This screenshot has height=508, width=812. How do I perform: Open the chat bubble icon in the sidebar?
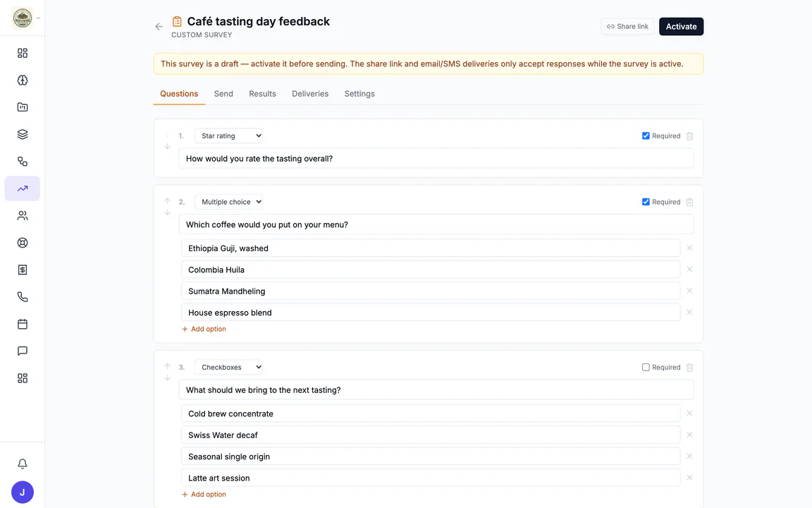(x=23, y=351)
